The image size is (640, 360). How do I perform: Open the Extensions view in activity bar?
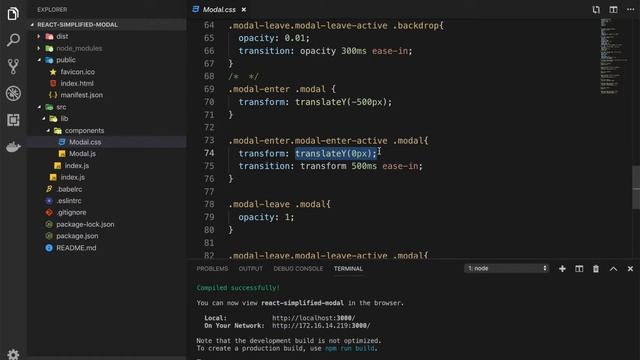click(x=13, y=120)
